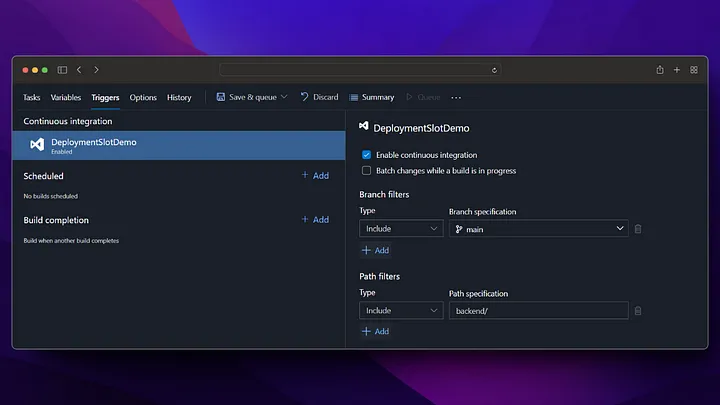Click the DeploymentSlotDemo title in right pane
This screenshot has width=720, height=405.
coord(421,128)
